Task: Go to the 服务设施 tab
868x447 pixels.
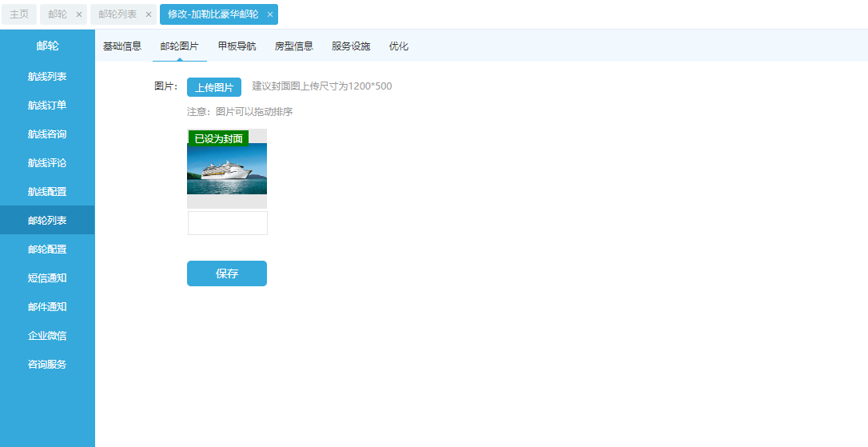Action: tap(351, 46)
